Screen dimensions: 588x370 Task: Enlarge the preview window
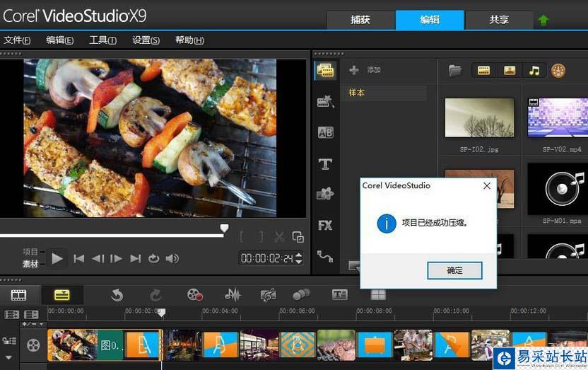tap(298, 237)
